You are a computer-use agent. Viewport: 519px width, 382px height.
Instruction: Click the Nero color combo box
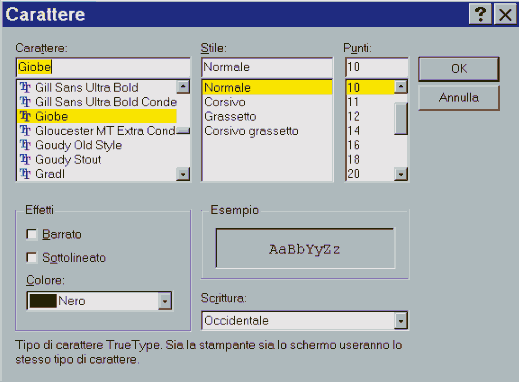pyautogui.click(x=99, y=301)
